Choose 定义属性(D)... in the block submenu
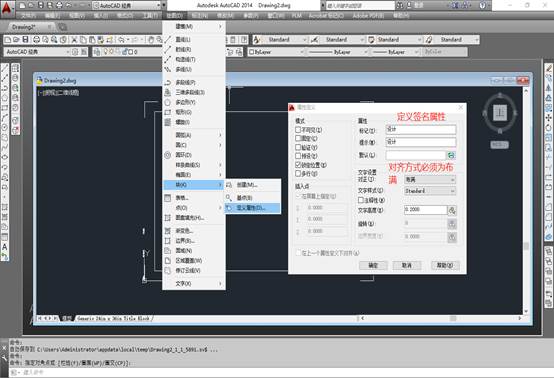Image resolution: width=554 pixels, height=378 pixels. click(253, 208)
